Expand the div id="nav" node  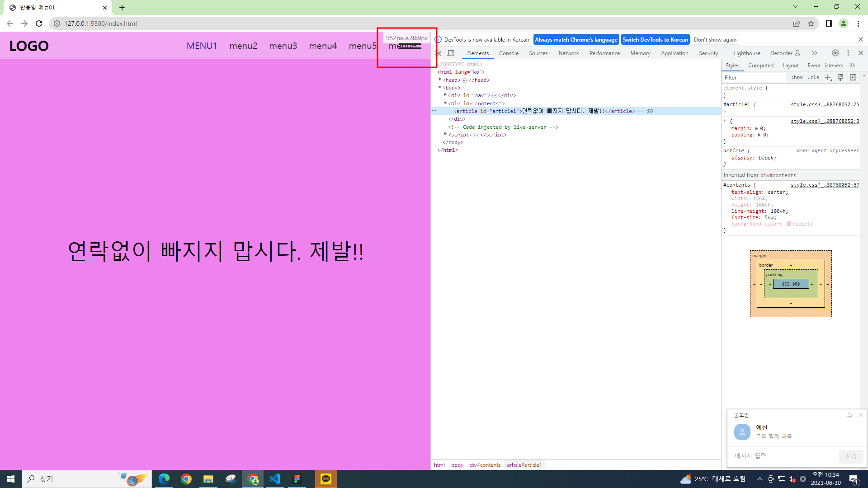pos(445,95)
